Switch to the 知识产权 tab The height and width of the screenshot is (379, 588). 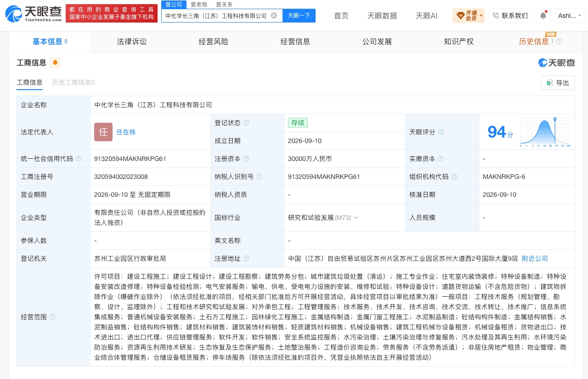458,41
